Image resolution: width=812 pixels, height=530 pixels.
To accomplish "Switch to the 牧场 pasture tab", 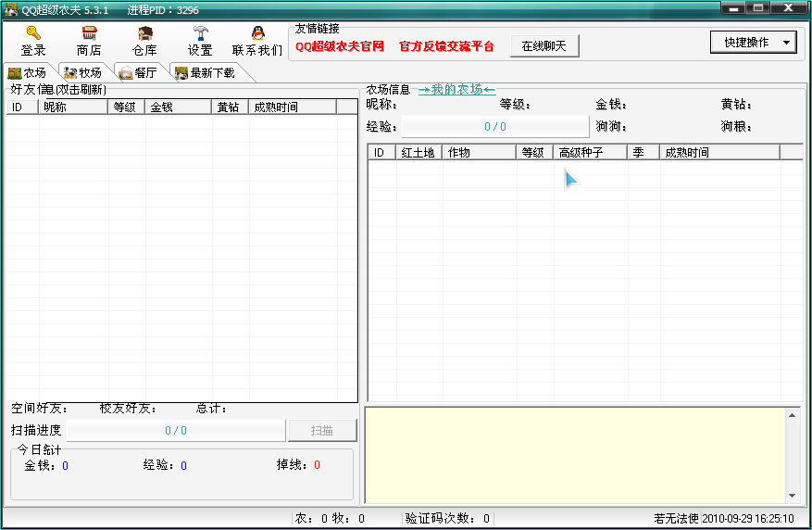I will 83,73.
